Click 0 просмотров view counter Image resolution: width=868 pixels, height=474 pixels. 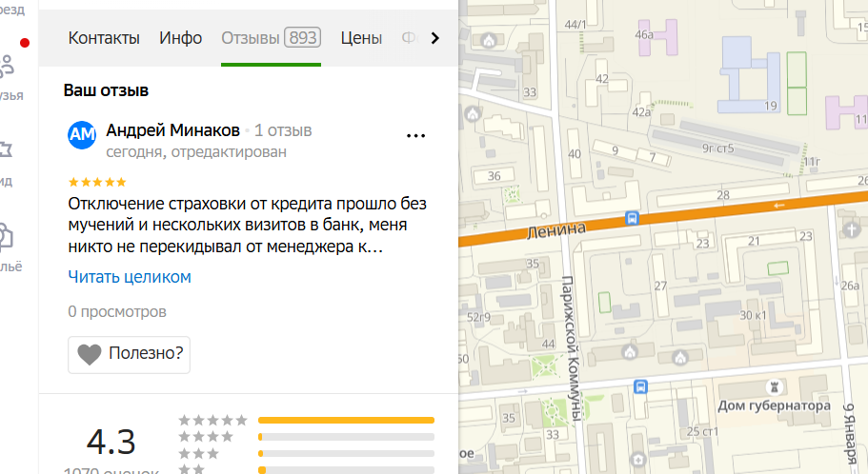117,312
